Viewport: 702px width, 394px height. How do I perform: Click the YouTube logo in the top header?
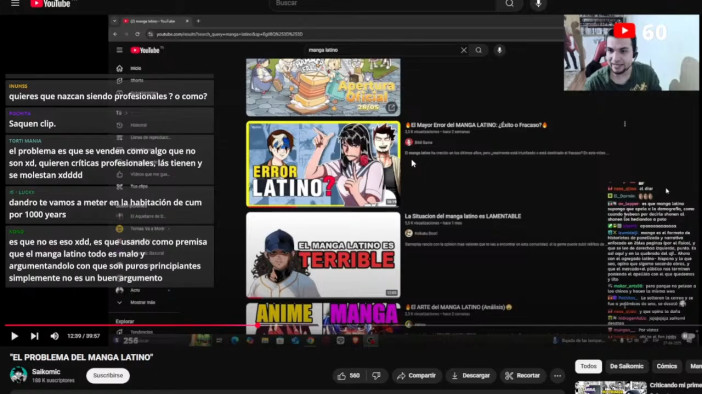tap(50, 4)
